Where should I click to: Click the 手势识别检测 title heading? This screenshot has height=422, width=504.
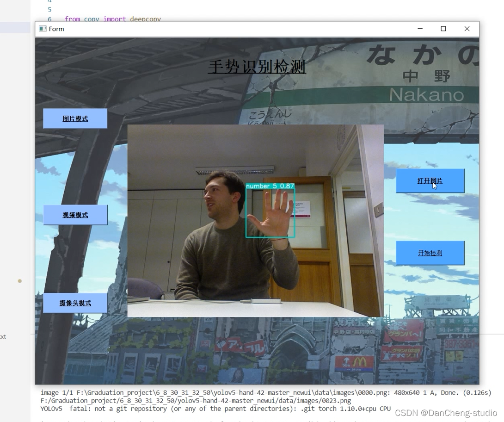pos(257,67)
